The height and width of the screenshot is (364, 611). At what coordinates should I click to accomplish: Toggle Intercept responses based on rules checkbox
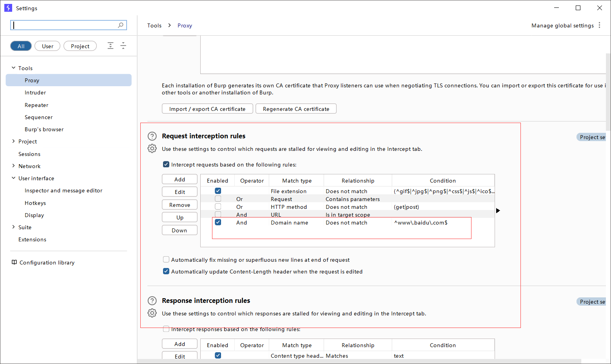click(x=166, y=329)
